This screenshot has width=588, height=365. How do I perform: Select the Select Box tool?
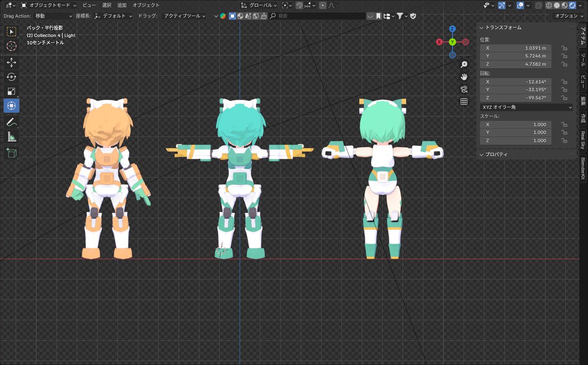pos(11,32)
